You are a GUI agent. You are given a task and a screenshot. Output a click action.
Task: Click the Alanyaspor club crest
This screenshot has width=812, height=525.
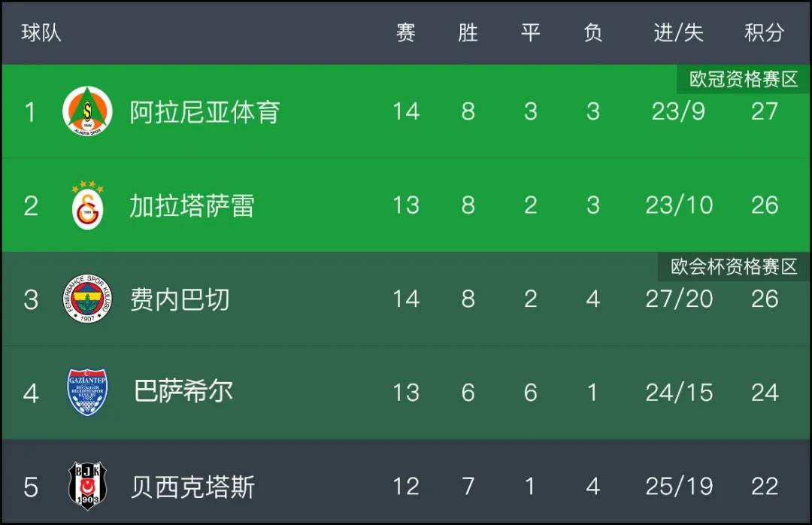(x=87, y=111)
